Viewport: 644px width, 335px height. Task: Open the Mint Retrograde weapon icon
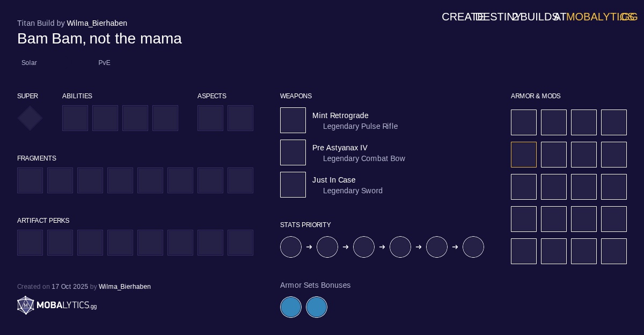click(293, 120)
